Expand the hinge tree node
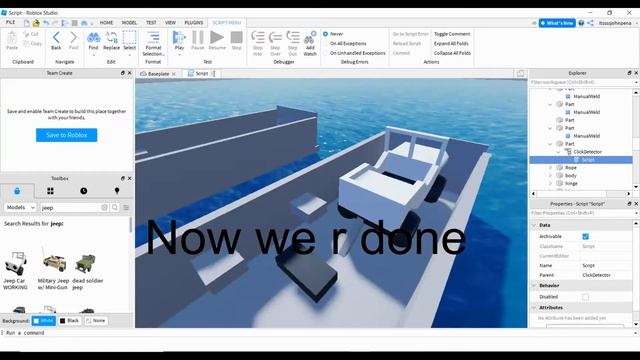 [x=550, y=183]
